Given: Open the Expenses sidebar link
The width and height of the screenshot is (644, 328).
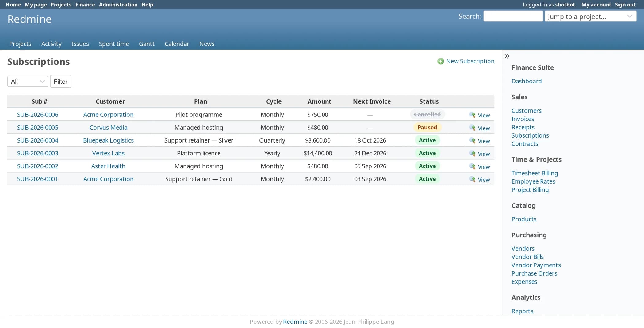Looking at the screenshot, I should pyautogui.click(x=524, y=282).
